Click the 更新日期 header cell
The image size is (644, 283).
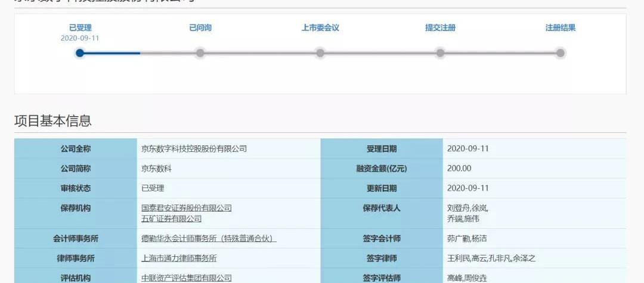382,188
